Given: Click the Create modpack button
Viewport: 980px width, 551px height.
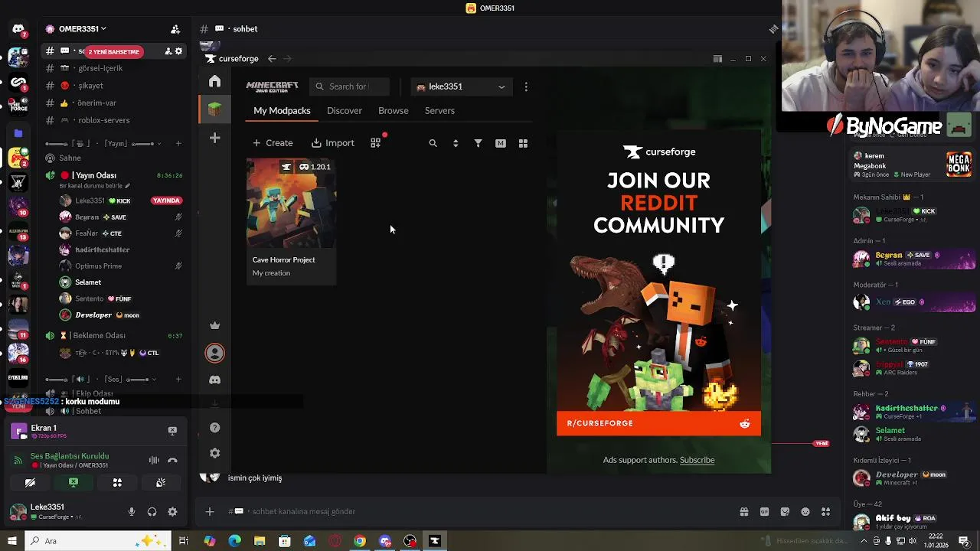Looking at the screenshot, I should [x=273, y=143].
